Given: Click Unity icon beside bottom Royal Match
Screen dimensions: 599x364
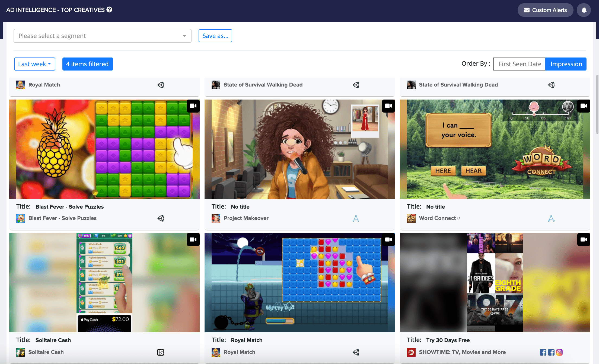Looking at the screenshot, I should pos(356,352).
